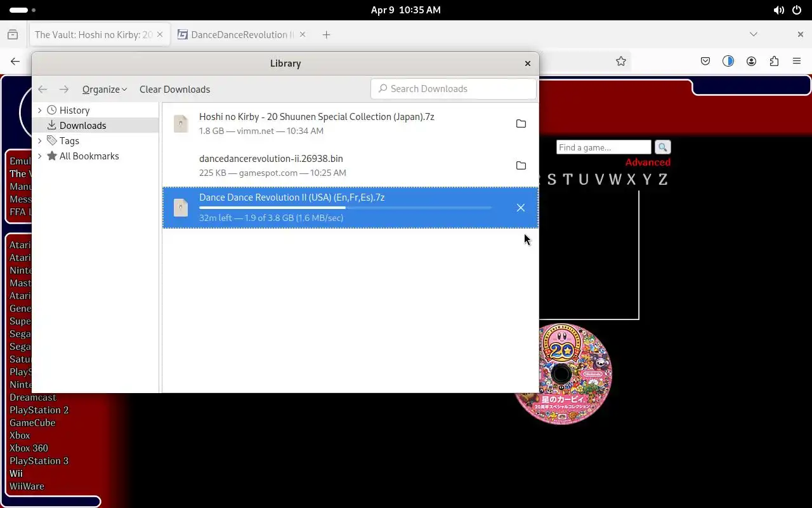
Task: Click the Dance Dance Revolution download progress bar
Action: coord(345,208)
